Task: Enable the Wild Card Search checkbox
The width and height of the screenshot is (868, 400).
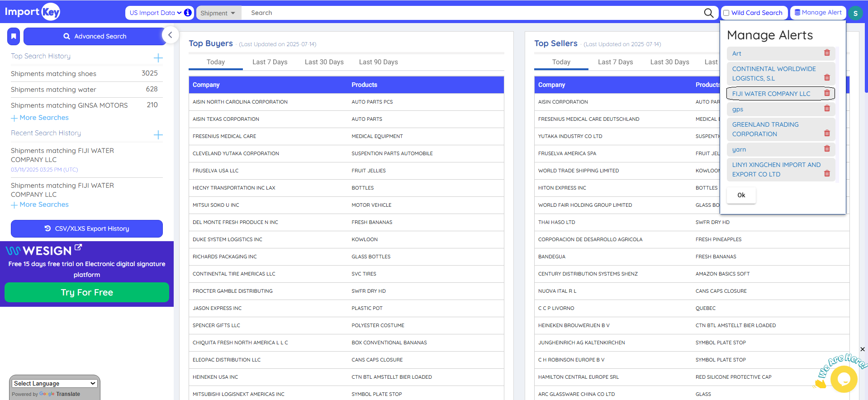Action: pos(726,13)
